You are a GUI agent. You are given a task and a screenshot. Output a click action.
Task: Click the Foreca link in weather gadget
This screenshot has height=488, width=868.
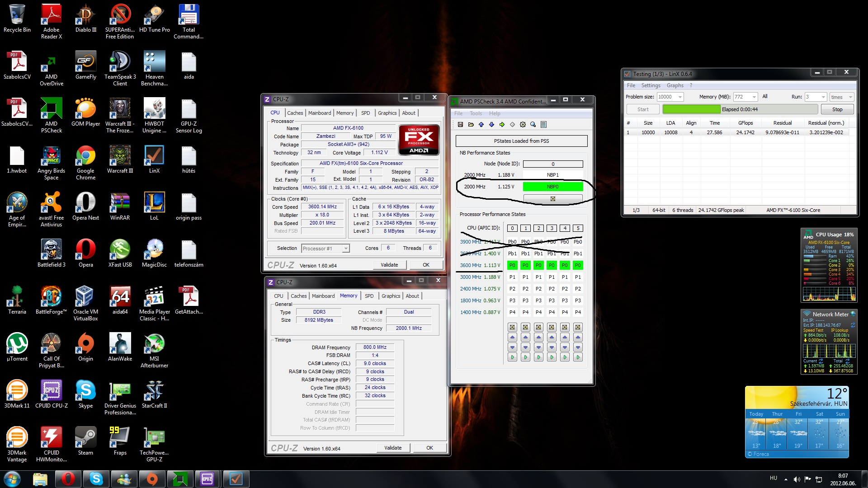[x=758, y=454]
